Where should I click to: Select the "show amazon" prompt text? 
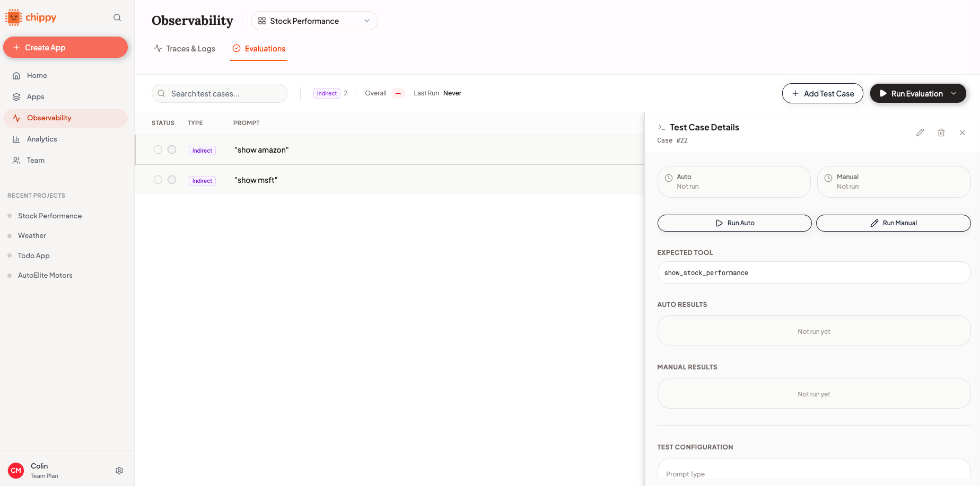pyautogui.click(x=261, y=150)
